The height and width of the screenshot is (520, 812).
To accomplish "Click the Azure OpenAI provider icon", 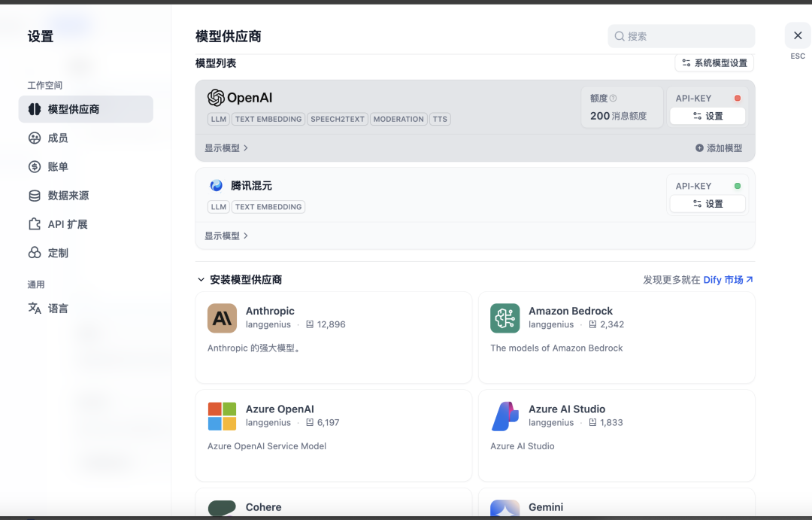I will [x=222, y=416].
